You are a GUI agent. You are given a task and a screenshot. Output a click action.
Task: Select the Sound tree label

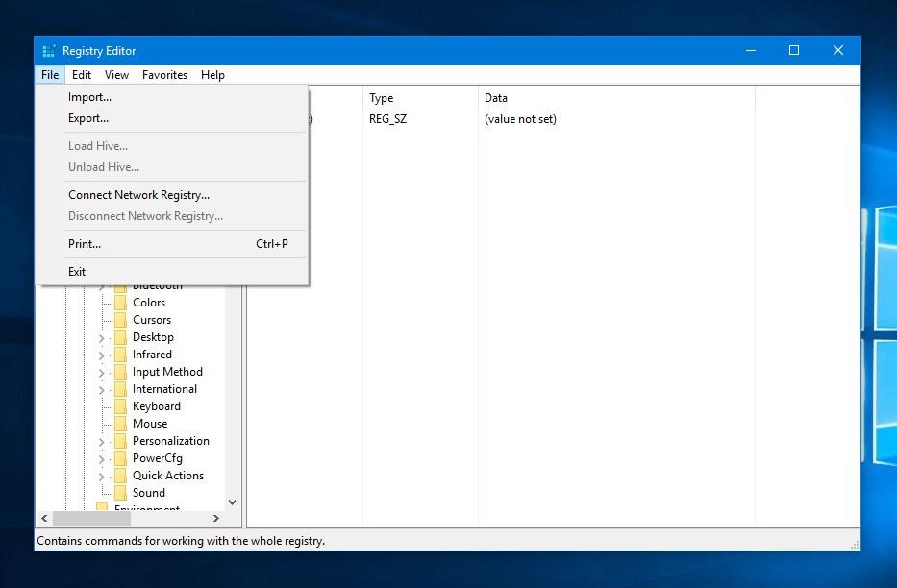point(149,493)
